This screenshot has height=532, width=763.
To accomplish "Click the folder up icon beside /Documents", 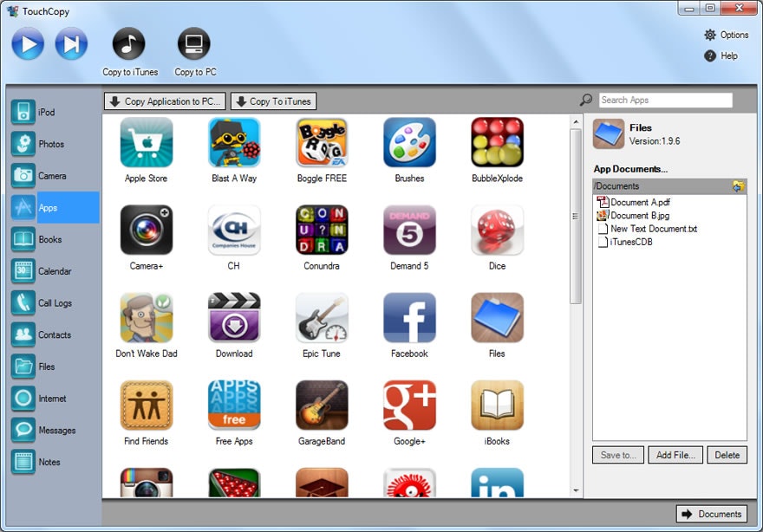I will pyautogui.click(x=738, y=185).
